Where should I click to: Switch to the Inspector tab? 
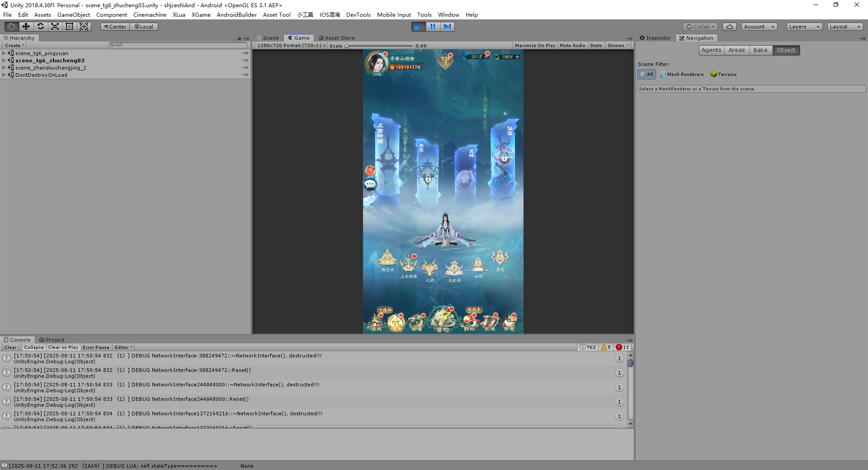(655, 38)
